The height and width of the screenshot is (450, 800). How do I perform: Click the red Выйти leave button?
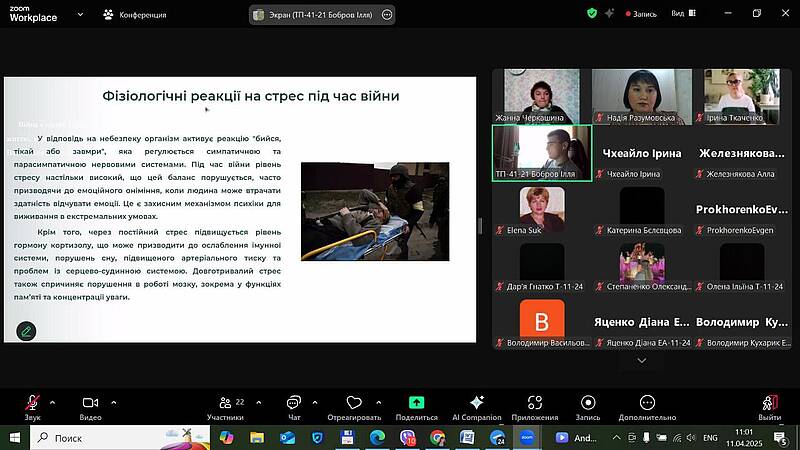click(x=769, y=403)
